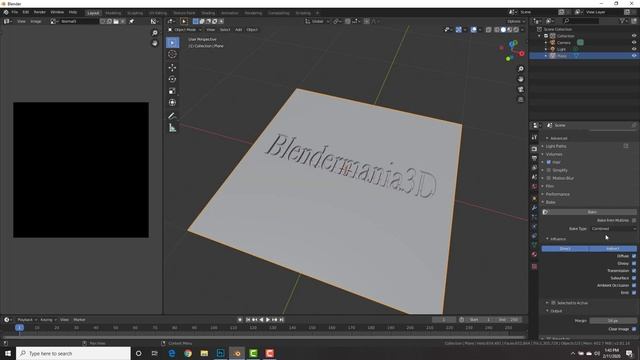Click the timeline End frame field
The height and width of the screenshot is (360, 640).
click(508, 320)
